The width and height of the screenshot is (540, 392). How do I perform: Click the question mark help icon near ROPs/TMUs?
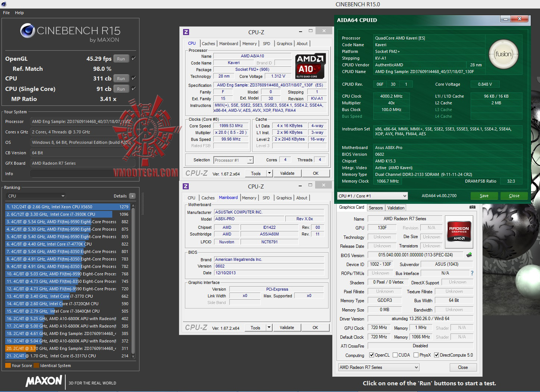(472, 273)
